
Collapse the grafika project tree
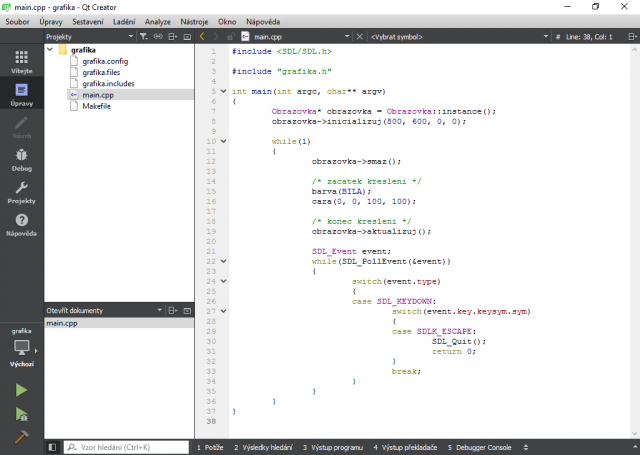click(51, 50)
